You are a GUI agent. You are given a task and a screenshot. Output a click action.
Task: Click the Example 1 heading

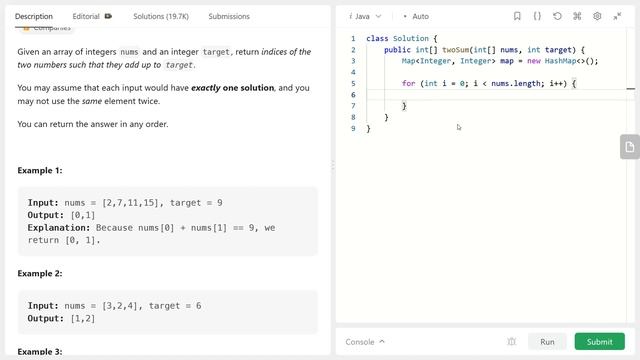pos(40,171)
